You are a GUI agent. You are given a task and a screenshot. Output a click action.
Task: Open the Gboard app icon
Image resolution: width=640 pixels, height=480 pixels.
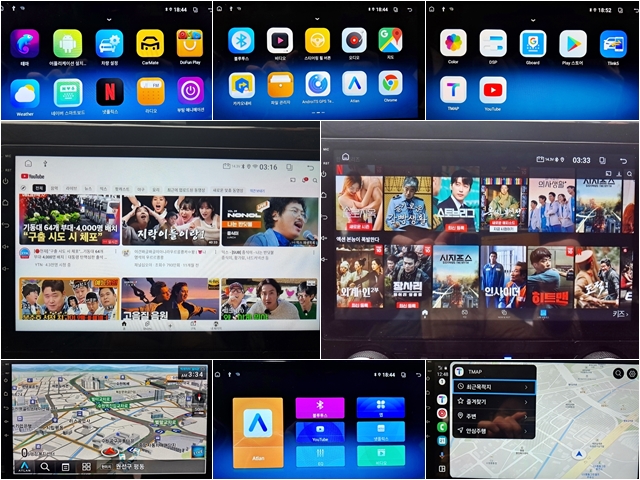[x=533, y=43]
